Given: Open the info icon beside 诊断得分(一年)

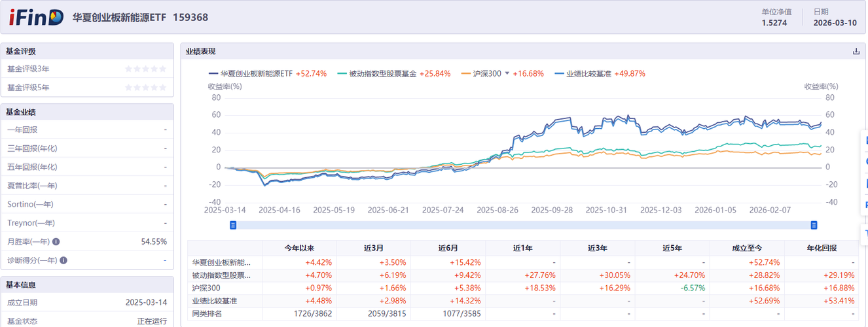Looking at the screenshot, I should coord(64,260).
